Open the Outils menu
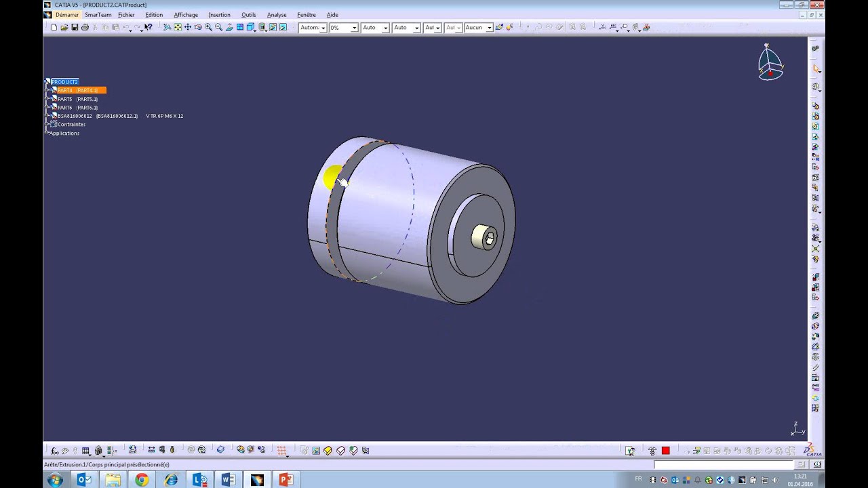Viewport: 868px width, 488px height. [249, 15]
